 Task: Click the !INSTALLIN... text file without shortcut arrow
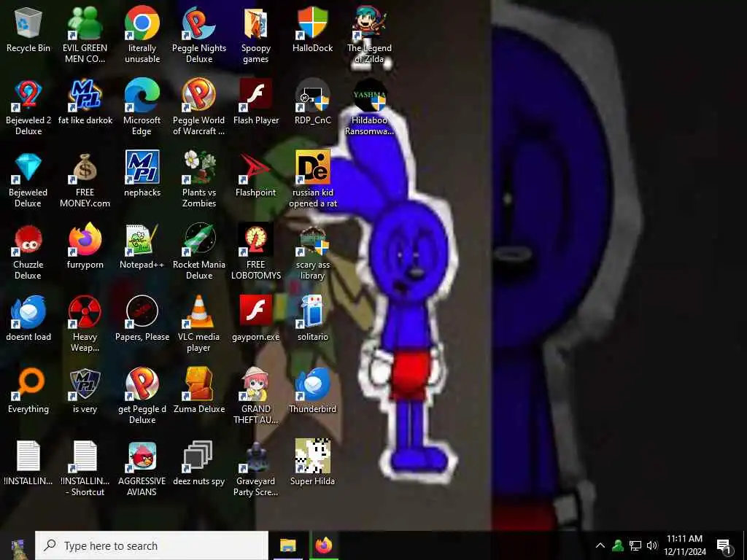[28, 456]
